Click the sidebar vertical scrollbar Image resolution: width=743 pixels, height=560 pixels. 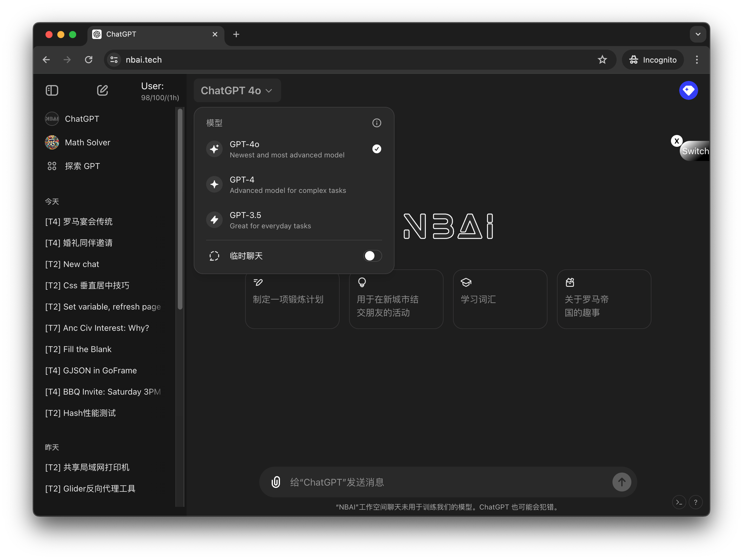(180, 208)
